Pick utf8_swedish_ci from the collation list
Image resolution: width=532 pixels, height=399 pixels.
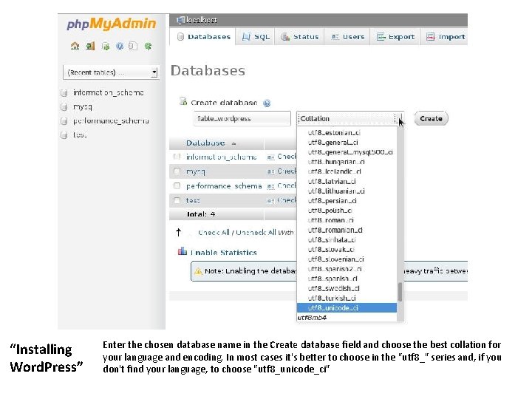click(334, 289)
